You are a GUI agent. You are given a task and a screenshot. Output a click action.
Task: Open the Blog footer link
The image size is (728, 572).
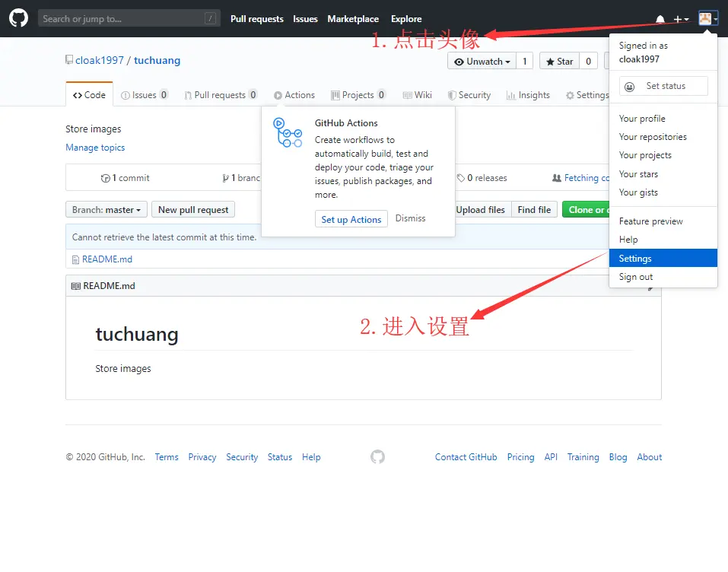point(618,457)
